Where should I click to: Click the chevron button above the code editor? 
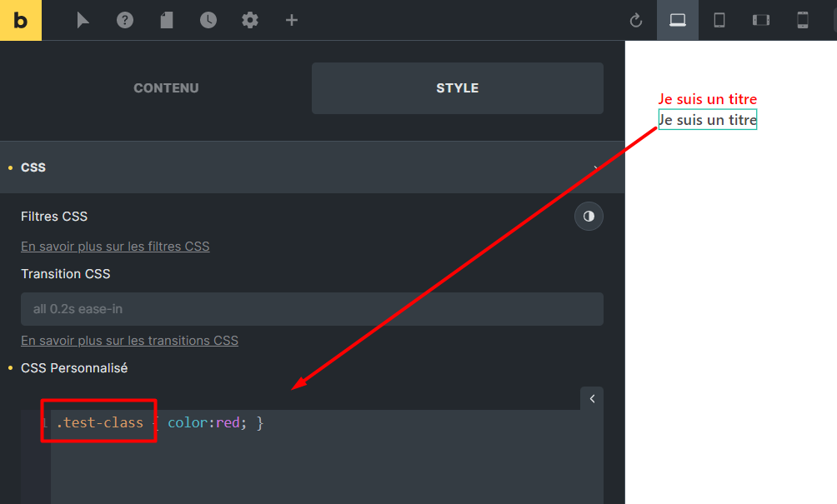(x=592, y=398)
